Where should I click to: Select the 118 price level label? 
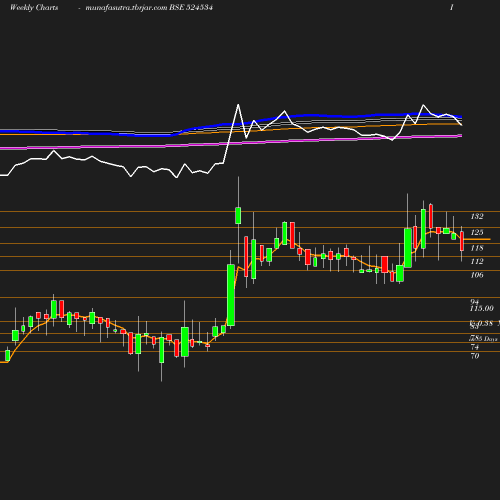(x=477, y=248)
